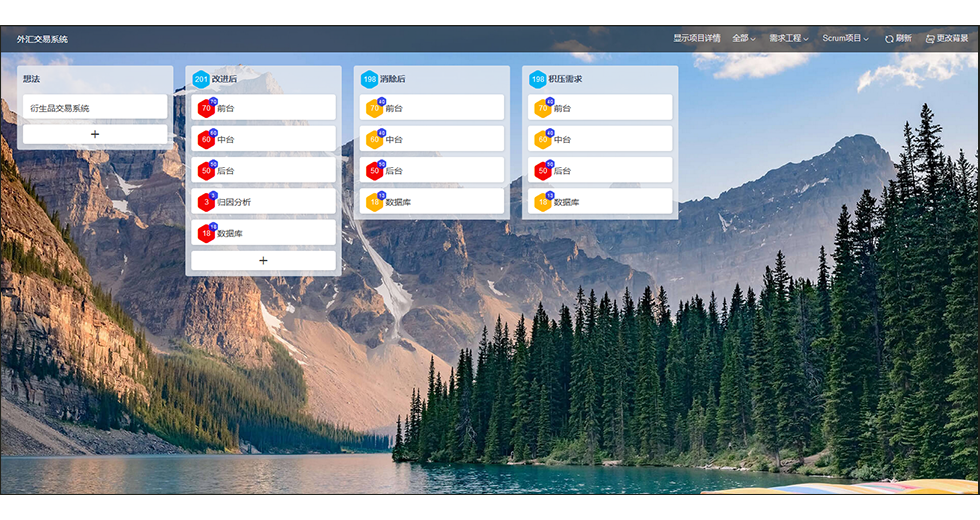Click the red 50 hexagon in 消除后

tap(374, 171)
